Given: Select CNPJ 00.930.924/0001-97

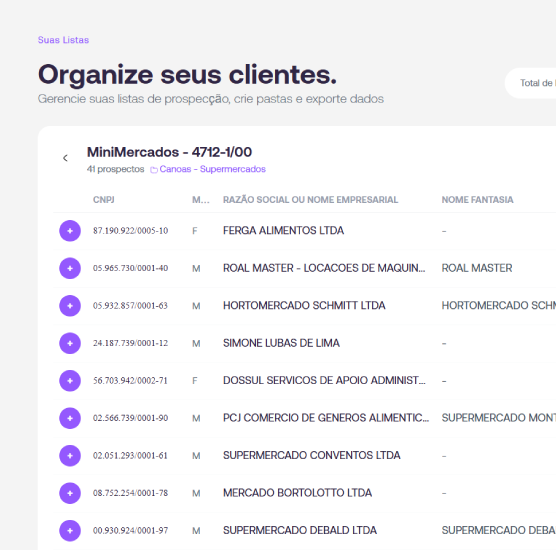Looking at the screenshot, I should (x=130, y=530).
